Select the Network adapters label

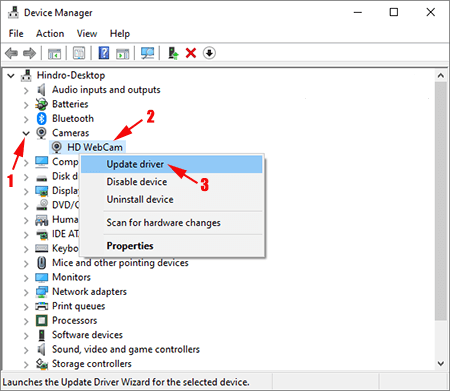89,292
